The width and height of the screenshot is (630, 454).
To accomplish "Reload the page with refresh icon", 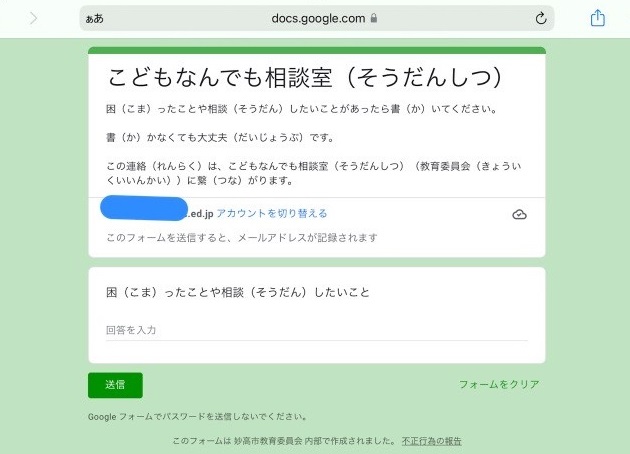I will tap(541, 18).
